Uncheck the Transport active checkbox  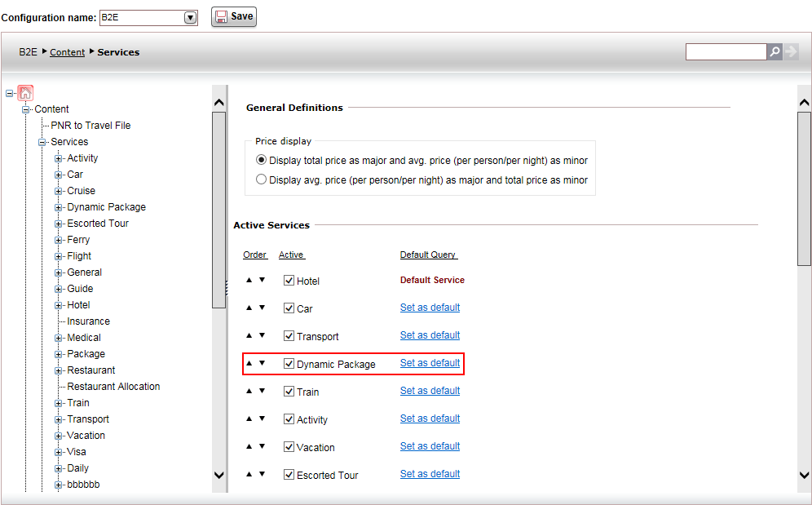point(289,336)
